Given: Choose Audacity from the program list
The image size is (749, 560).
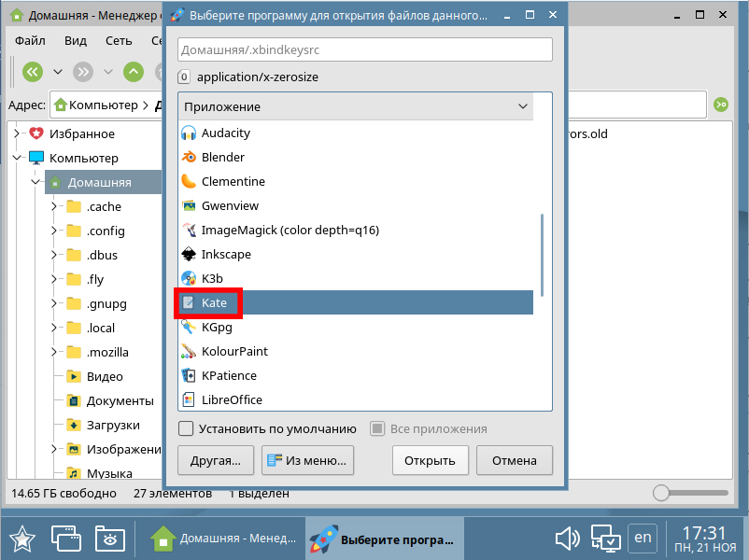Looking at the screenshot, I should click(x=225, y=133).
